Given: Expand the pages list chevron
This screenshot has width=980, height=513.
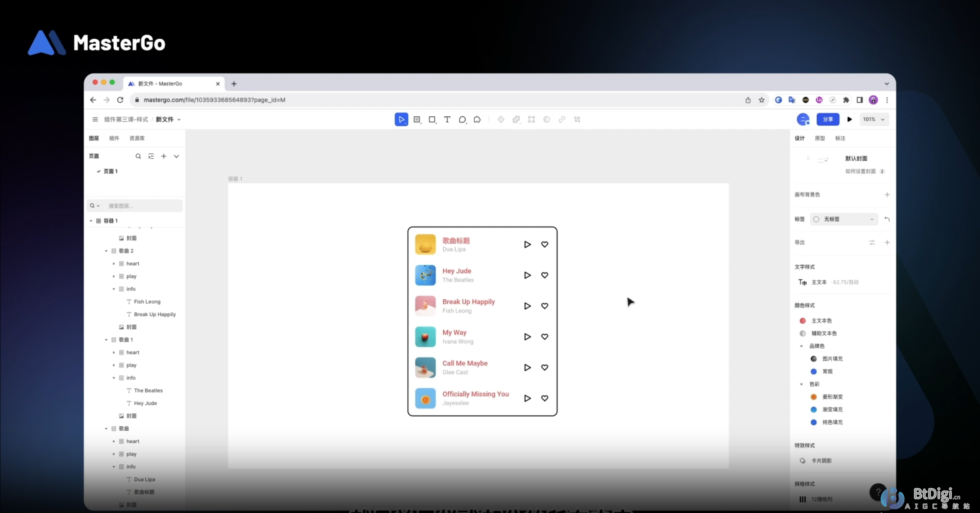Looking at the screenshot, I should pos(176,156).
